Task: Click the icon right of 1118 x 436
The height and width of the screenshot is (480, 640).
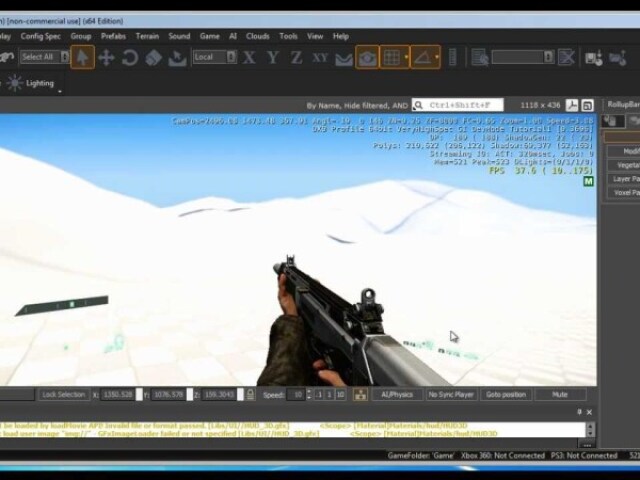Action: tap(572, 105)
